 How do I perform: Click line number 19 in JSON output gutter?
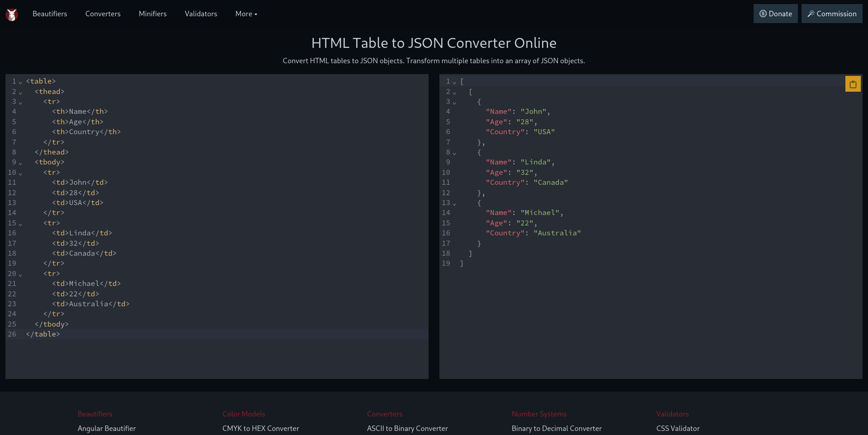pyautogui.click(x=446, y=263)
